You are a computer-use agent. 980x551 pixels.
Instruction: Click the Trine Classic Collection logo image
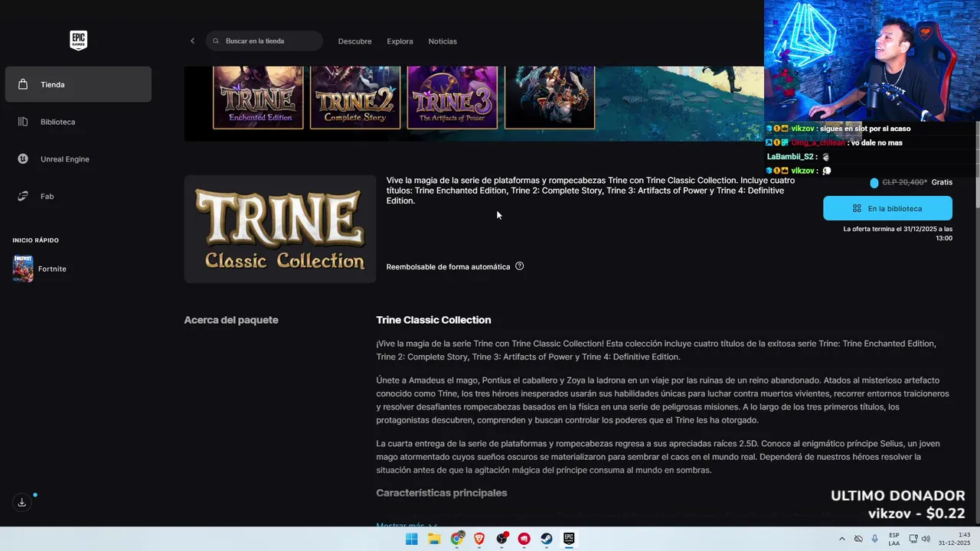coord(280,229)
